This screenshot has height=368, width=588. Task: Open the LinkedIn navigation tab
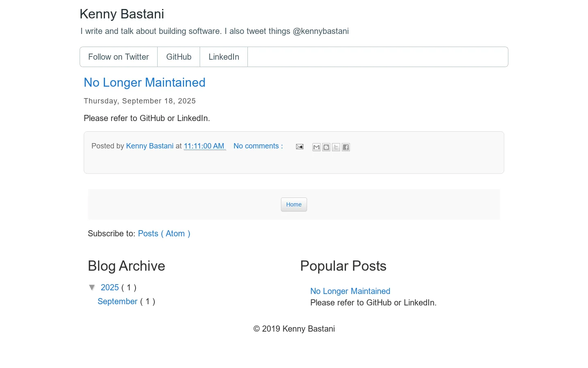pos(224,57)
